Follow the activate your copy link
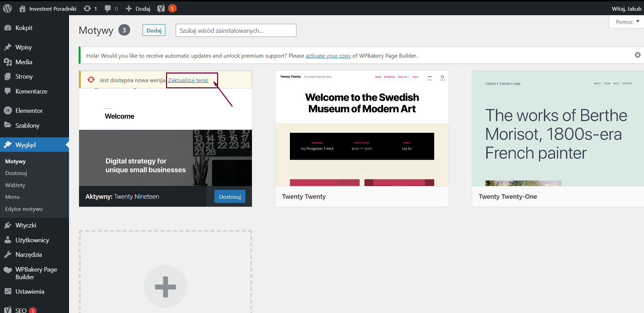The height and width of the screenshot is (313, 644). point(328,56)
